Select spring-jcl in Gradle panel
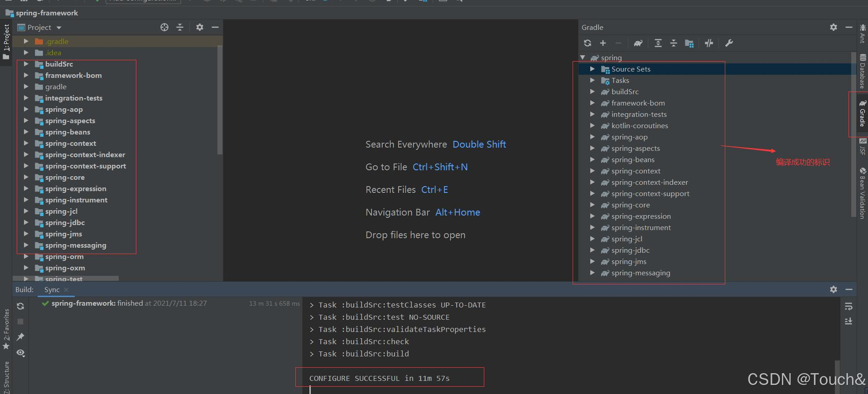 pyautogui.click(x=627, y=239)
